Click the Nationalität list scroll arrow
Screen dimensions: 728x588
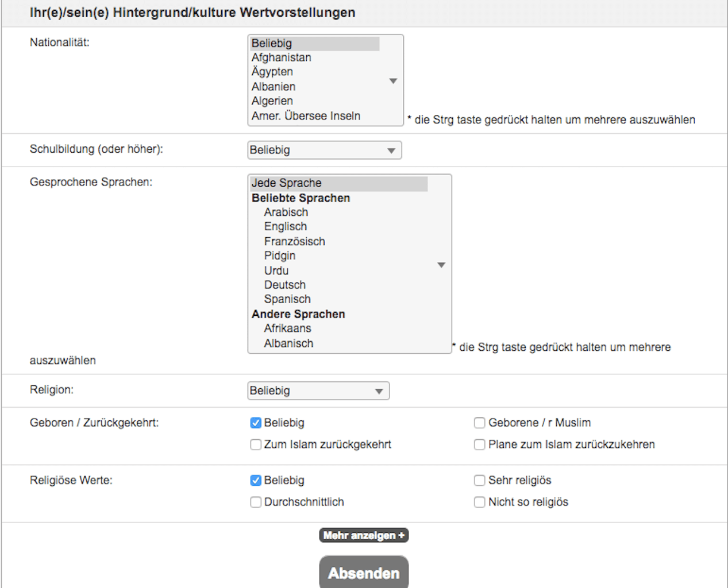pyautogui.click(x=393, y=81)
